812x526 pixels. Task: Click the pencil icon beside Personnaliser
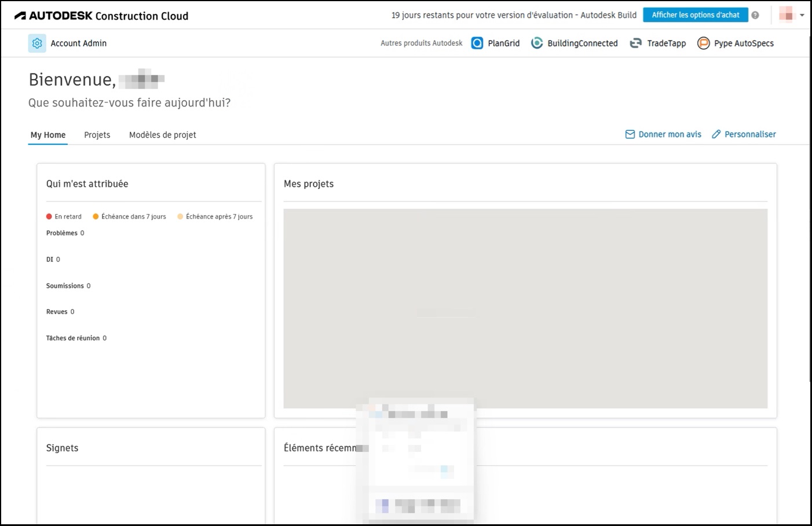click(716, 134)
